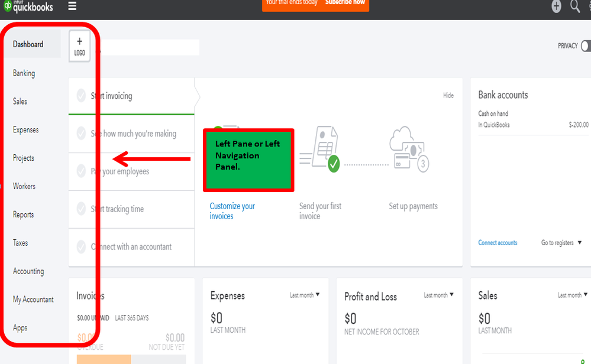This screenshot has width=591, height=364.
Task: Click the plus Create icon in header
Action: click(x=556, y=6)
